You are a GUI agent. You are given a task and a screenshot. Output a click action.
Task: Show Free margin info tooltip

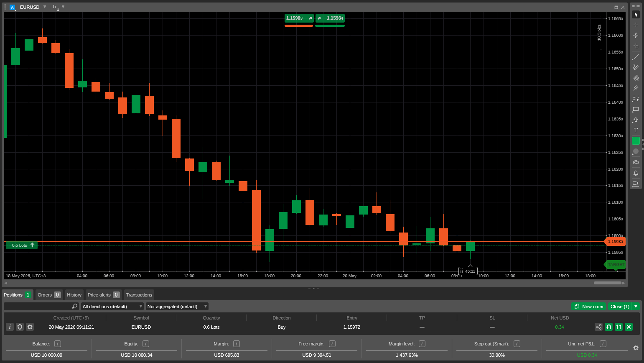click(332, 344)
